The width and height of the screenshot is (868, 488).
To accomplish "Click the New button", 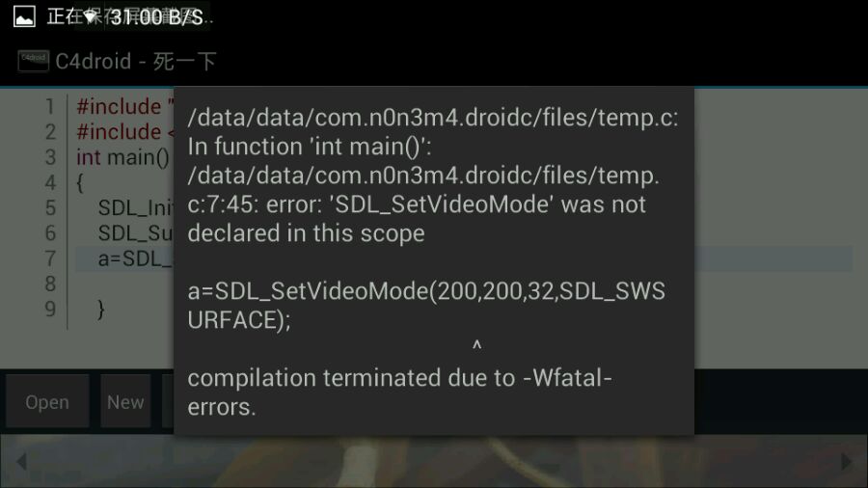I will (125, 402).
